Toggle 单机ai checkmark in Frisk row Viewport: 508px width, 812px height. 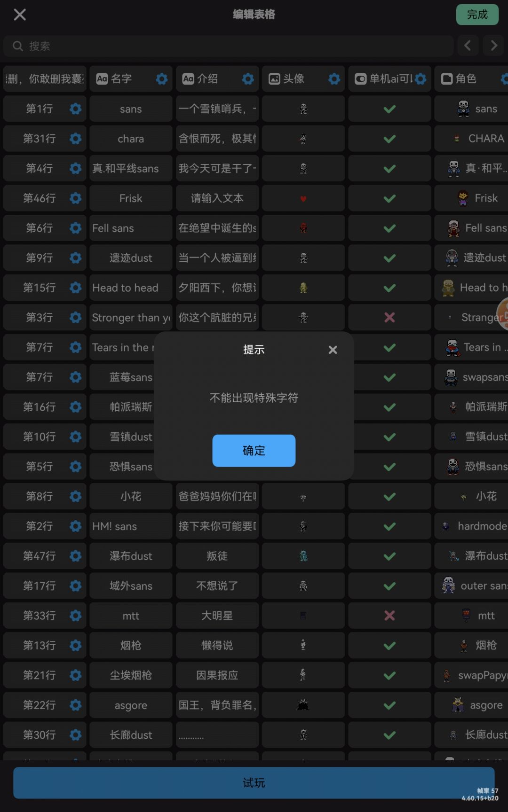[389, 198]
